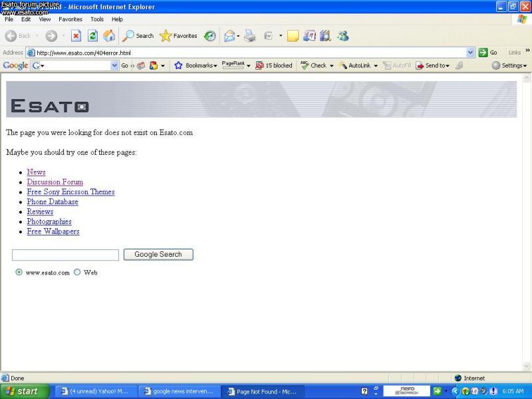Click the Forward navigation arrow
This screenshot has height=399, width=532.
click(51, 36)
